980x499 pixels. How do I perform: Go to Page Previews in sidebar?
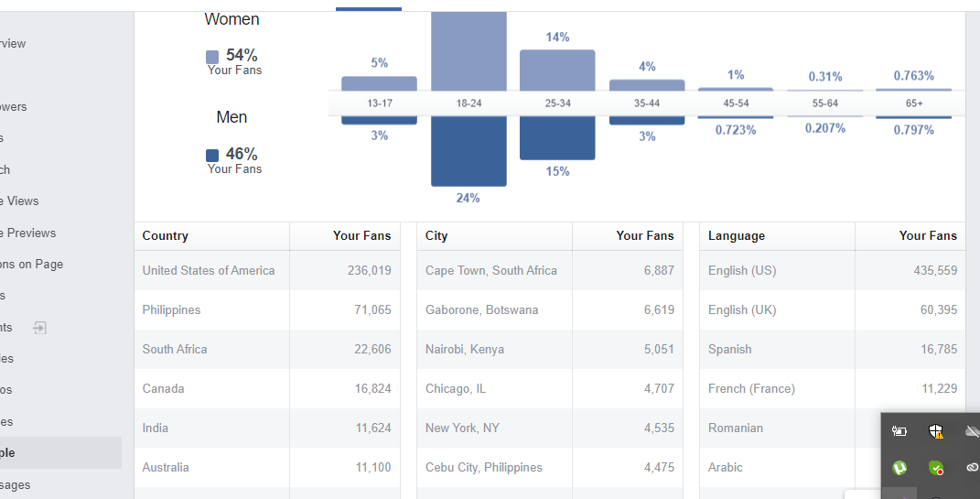28,233
